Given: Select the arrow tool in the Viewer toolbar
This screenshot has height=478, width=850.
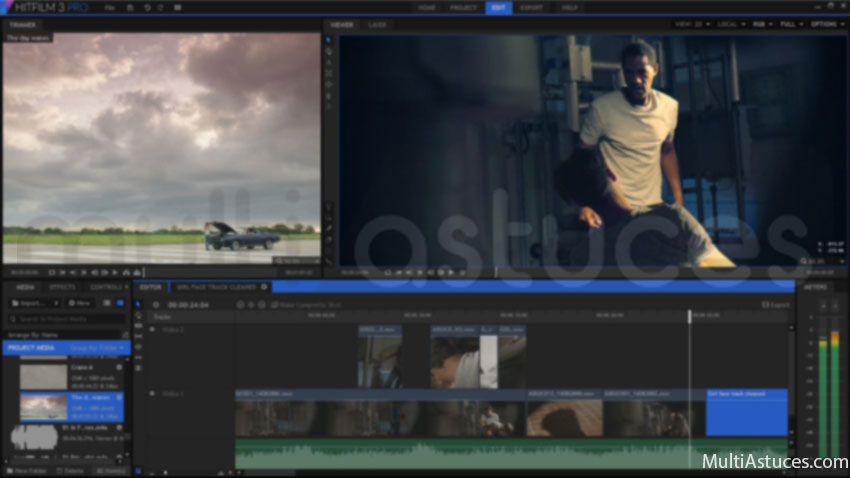Looking at the screenshot, I should [x=328, y=41].
